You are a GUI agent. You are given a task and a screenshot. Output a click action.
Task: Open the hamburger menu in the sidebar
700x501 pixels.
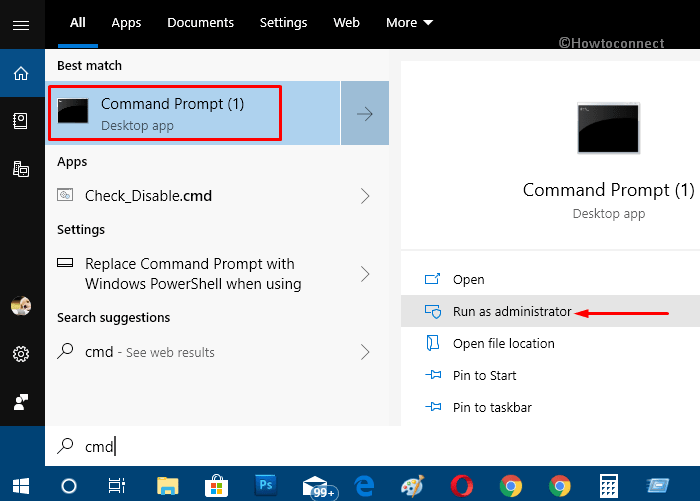[21, 25]
